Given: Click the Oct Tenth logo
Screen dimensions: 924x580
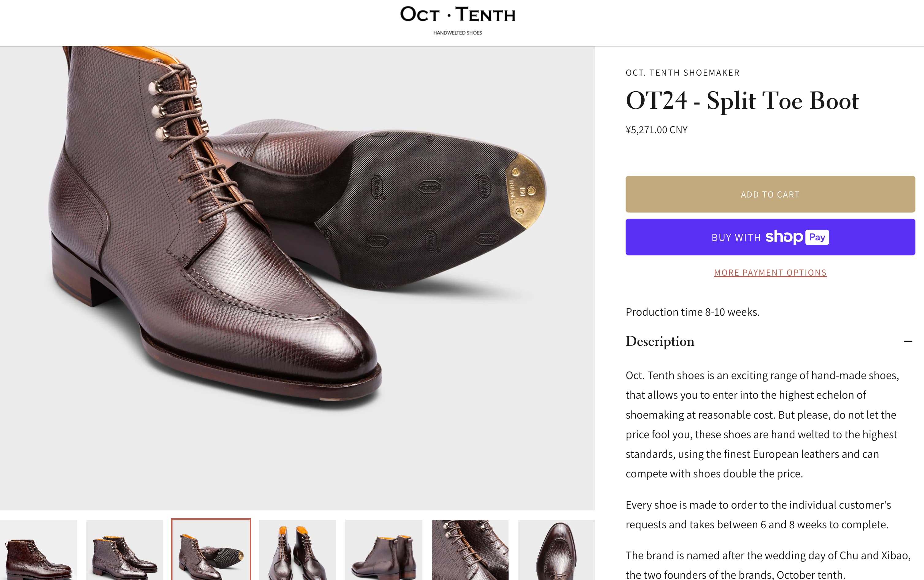Looking at the screenshot, I should click(457, 15).
